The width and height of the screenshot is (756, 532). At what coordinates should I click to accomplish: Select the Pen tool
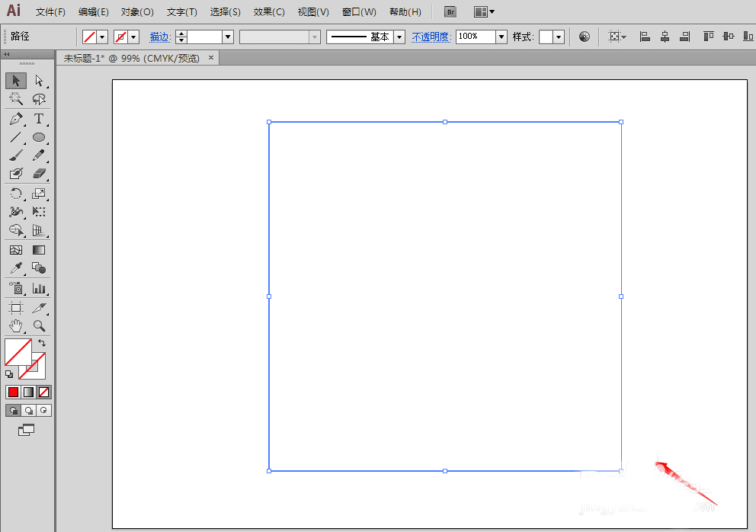click(x=16, y=119)
